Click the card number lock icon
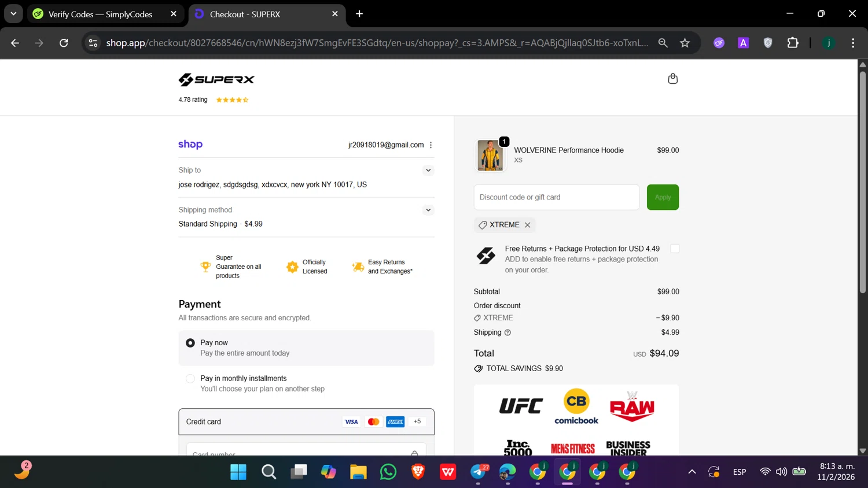Image resolution: width=868 pixels, height=488 pixels. pyautogui.click(x=414, y=453)
